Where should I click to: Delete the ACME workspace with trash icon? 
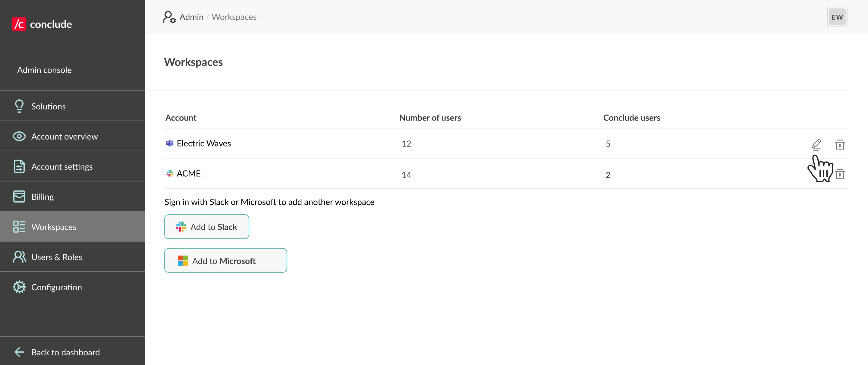[840, 174]
